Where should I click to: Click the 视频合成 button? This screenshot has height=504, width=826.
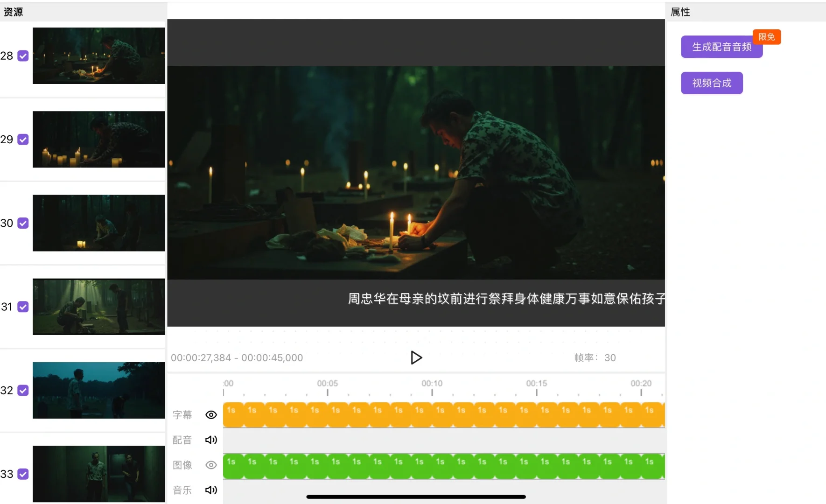click(x=712, y=83)
